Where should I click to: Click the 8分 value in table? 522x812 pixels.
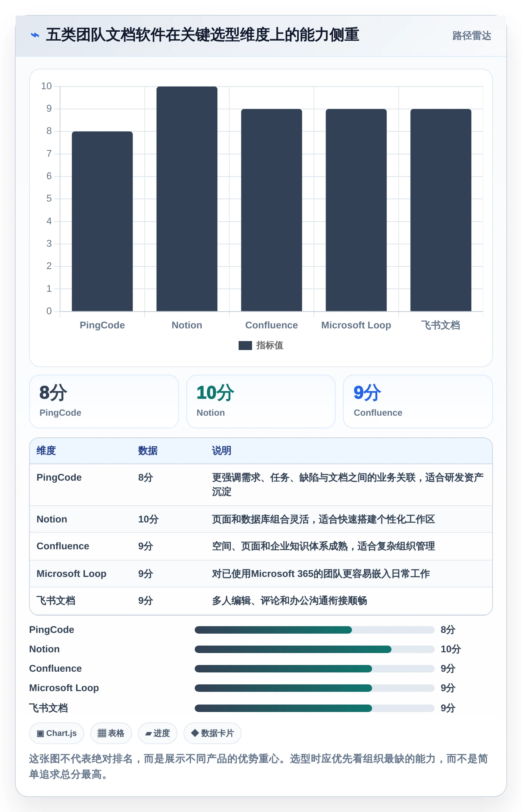point(145,478)
